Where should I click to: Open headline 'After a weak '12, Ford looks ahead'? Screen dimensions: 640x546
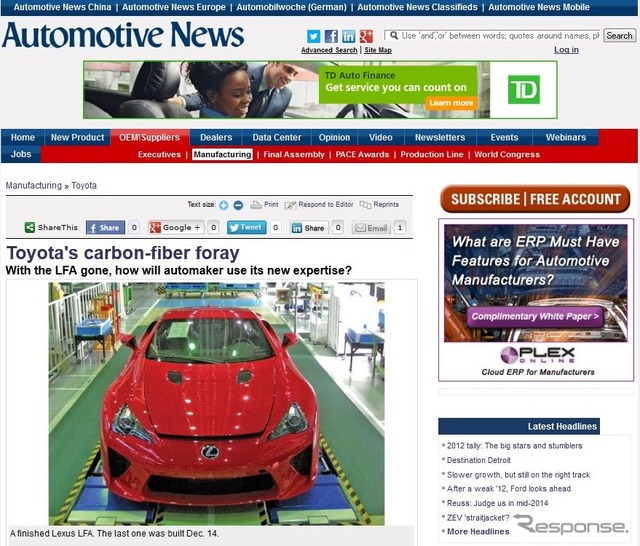click(x=509, y=489)
